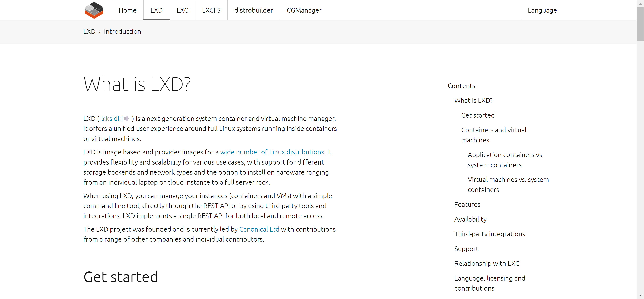Image resolution: width=644 pixels, height=299 pixels.
Task: Switch to the LXC navigation tab
Action: point(182,10)
